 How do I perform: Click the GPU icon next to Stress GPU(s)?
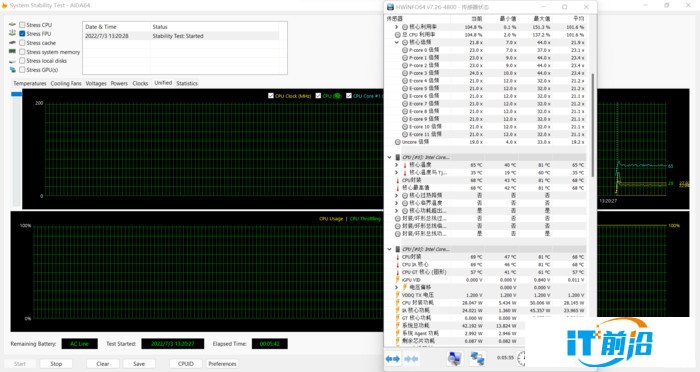tap(12, 70)
